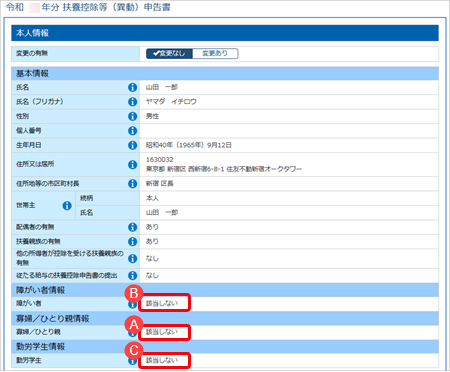Click なし value for 従たる給与の扶養控除申告書の提出
The height and width of the screenshot is (372, 450).
[x=152, y=275]
